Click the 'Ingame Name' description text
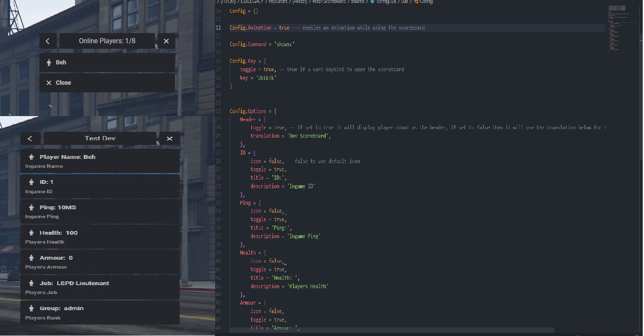Screen dimensions: 644x336 44,167
